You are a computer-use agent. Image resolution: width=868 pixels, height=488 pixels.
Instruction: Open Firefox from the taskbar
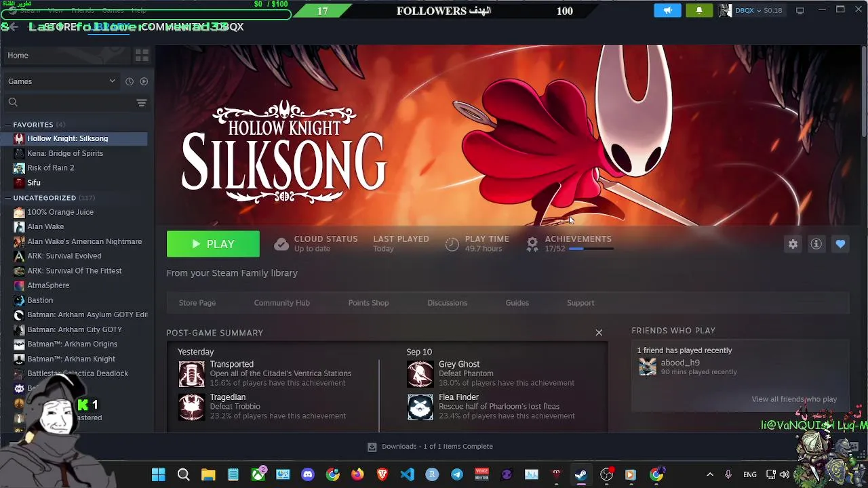click(x=357, y=474)
